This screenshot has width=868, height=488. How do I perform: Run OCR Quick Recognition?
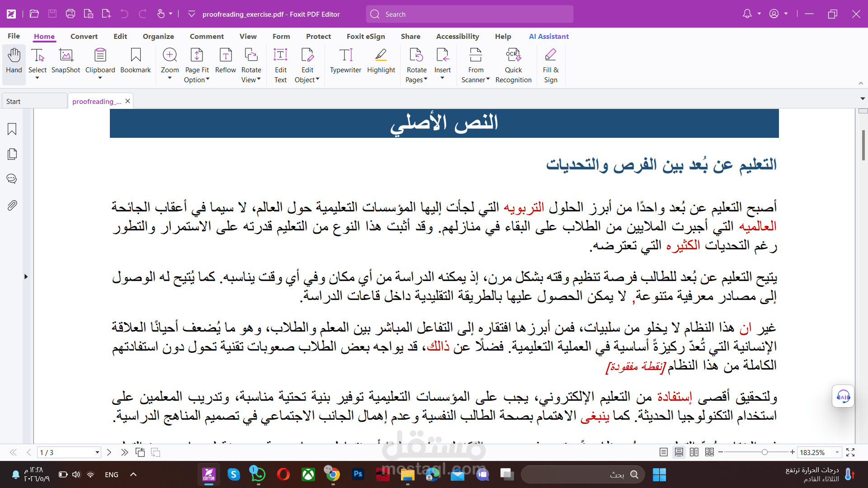pyautogui.click(x=514, y=66)
